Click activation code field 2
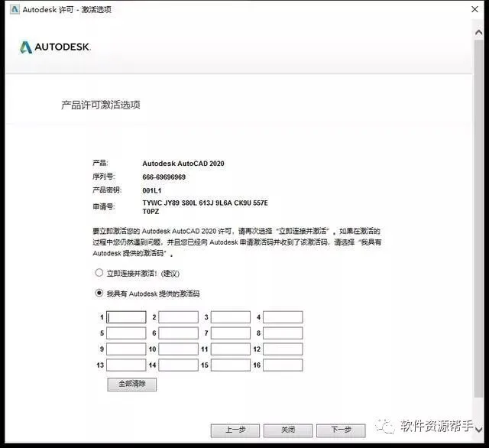 [178, 317]
